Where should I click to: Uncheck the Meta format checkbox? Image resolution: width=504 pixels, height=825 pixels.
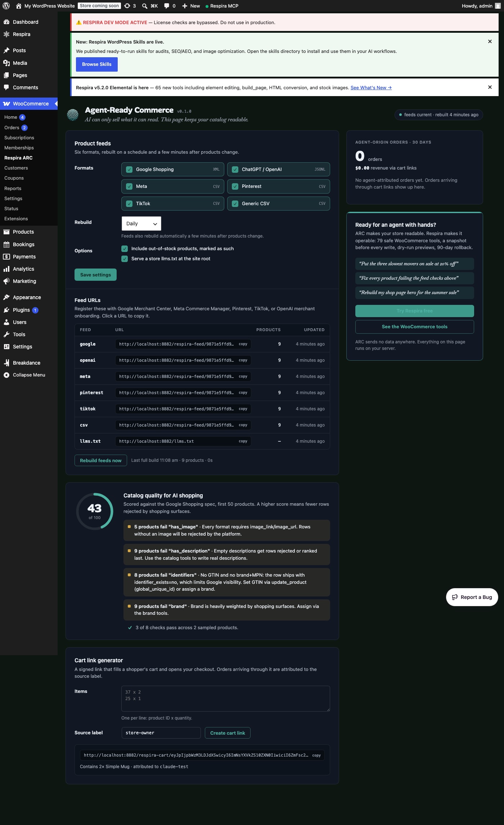[x=129, y=186]
